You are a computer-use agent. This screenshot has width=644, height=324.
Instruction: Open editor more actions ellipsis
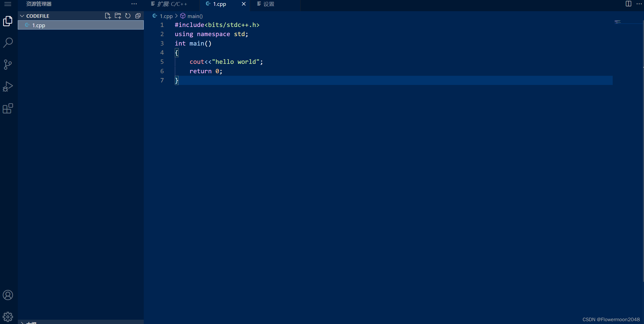point(639,4)
